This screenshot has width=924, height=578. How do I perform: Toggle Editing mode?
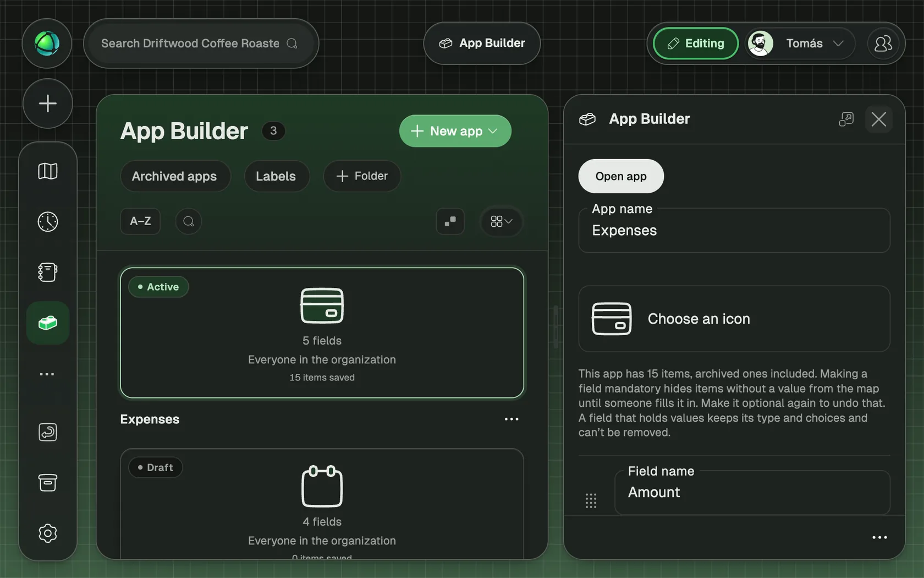point(696,43)
